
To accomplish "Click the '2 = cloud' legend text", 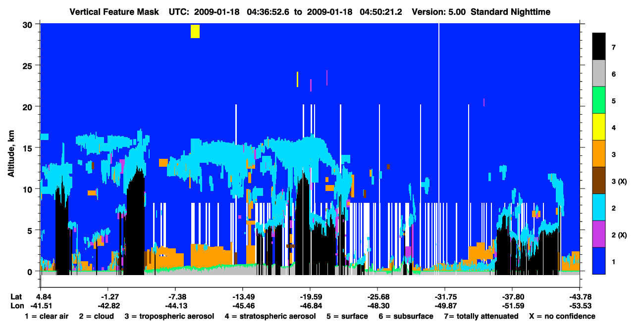I will (96, 316).
